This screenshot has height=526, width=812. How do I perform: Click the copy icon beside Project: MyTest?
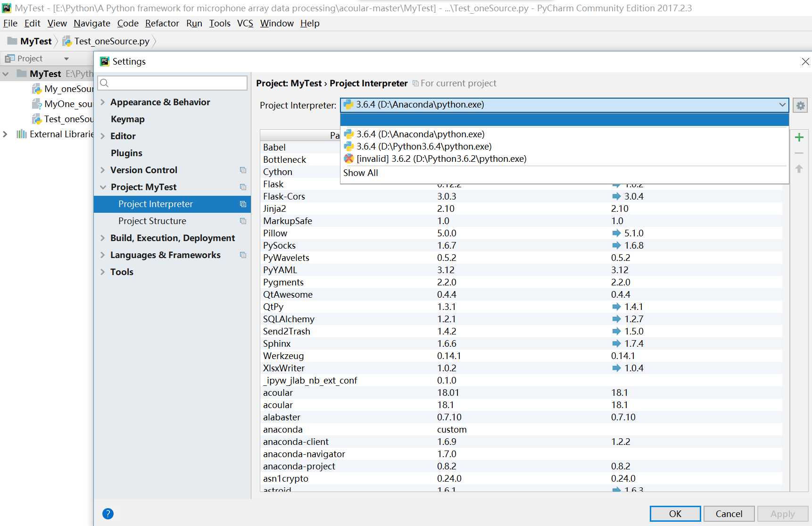point(243,187)
